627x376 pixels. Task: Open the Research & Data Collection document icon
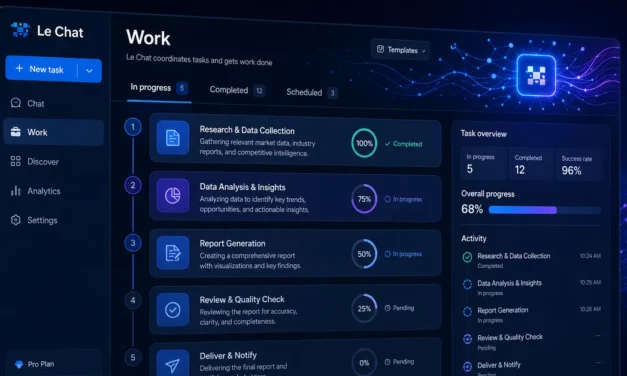click(173, 138)
